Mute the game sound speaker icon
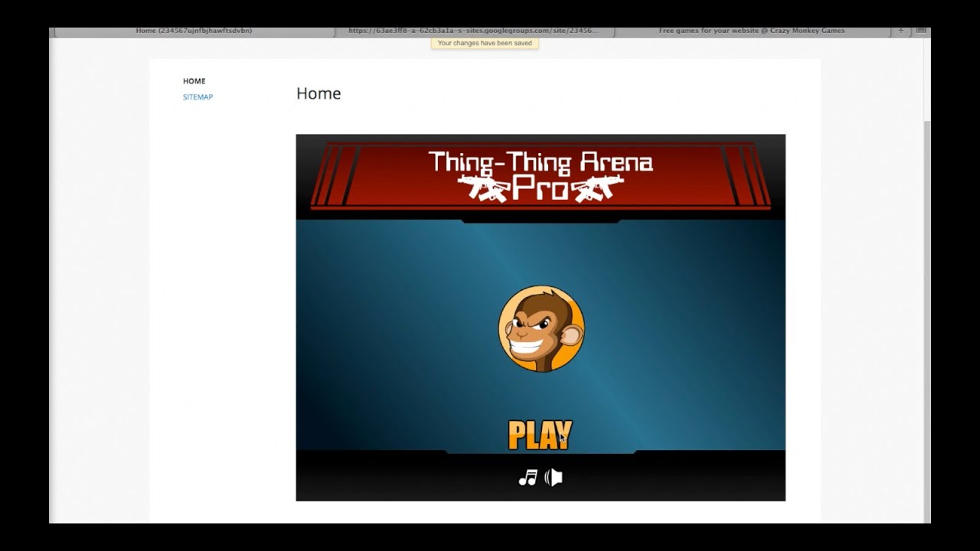 click(554, 478)
